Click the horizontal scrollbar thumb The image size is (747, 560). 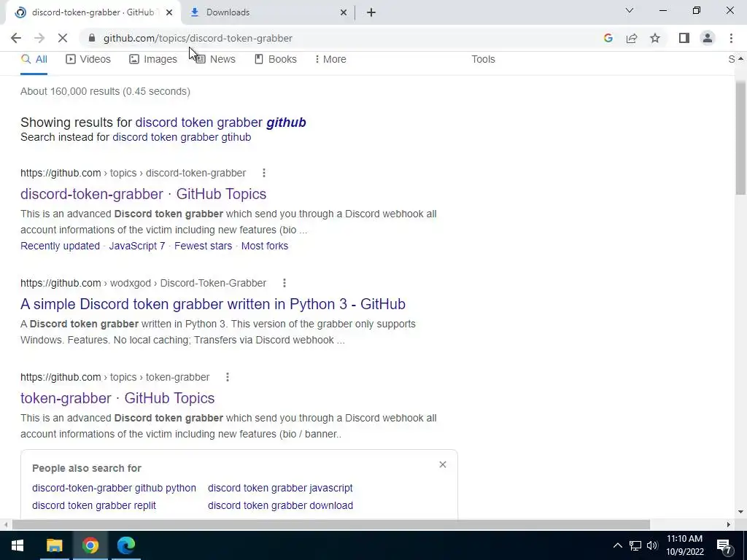pos(330,525)
